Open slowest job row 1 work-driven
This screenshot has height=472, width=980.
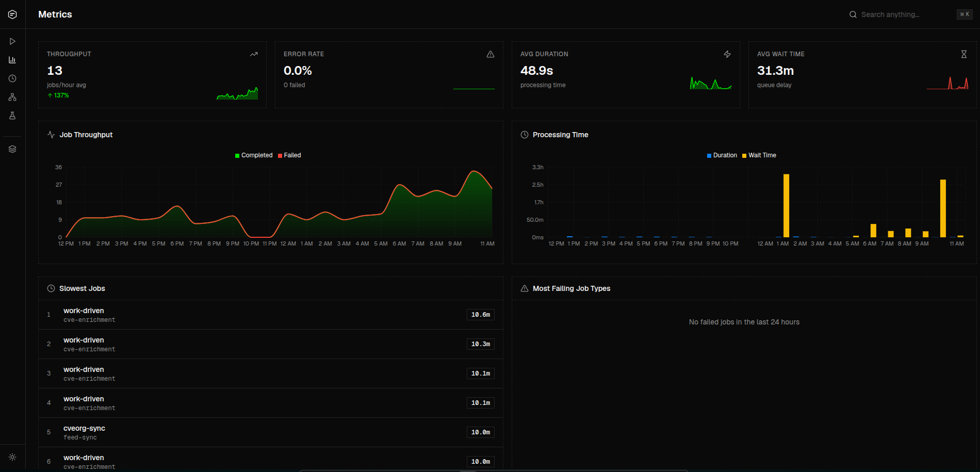point(271,315)
